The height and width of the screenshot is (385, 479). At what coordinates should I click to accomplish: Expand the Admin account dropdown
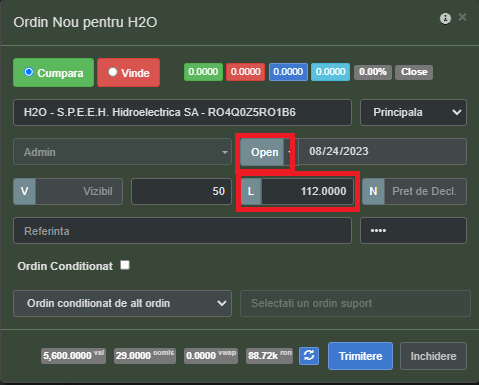pyautogui.click(x=122, y=152)
